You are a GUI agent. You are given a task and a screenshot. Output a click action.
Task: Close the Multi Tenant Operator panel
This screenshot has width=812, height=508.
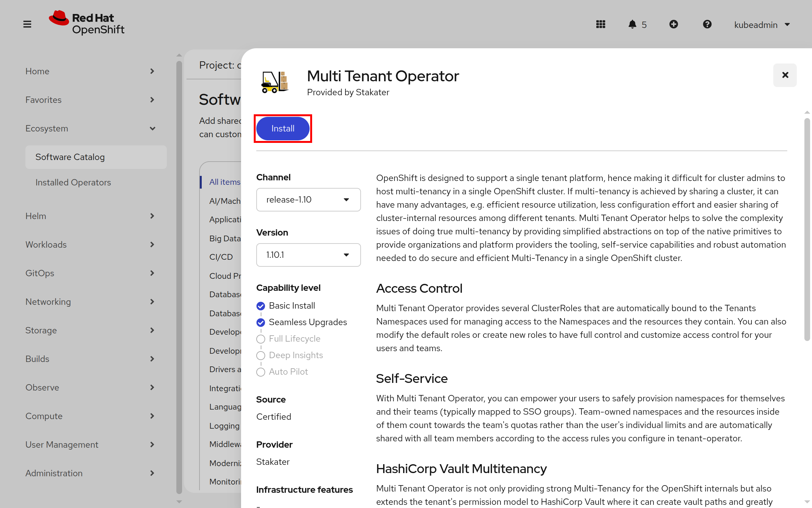coord(785,75)
